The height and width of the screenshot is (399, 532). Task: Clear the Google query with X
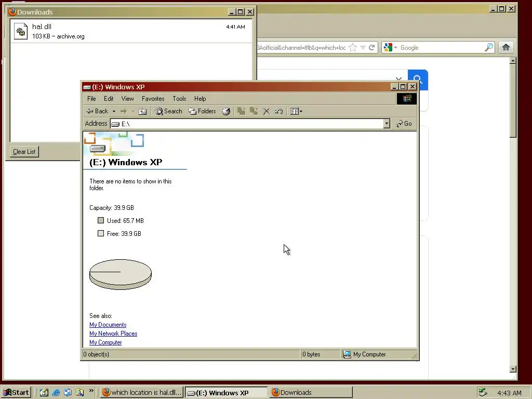coord(398,79)
